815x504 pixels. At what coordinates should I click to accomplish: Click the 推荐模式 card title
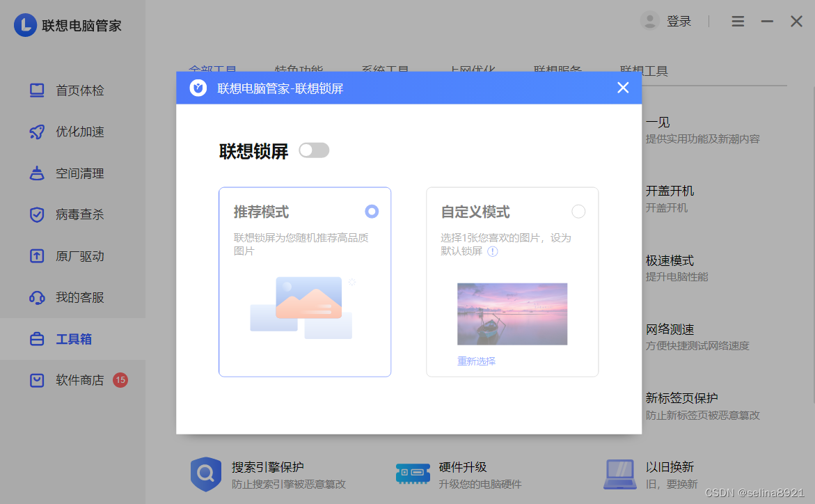pyautogui.click(x=261, y=212)
